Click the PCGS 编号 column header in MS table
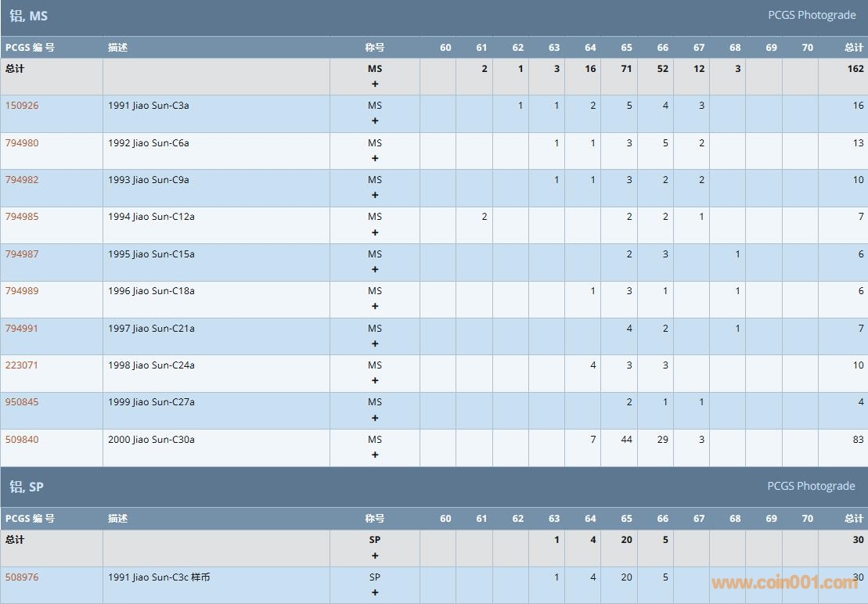 click(30, 48)
